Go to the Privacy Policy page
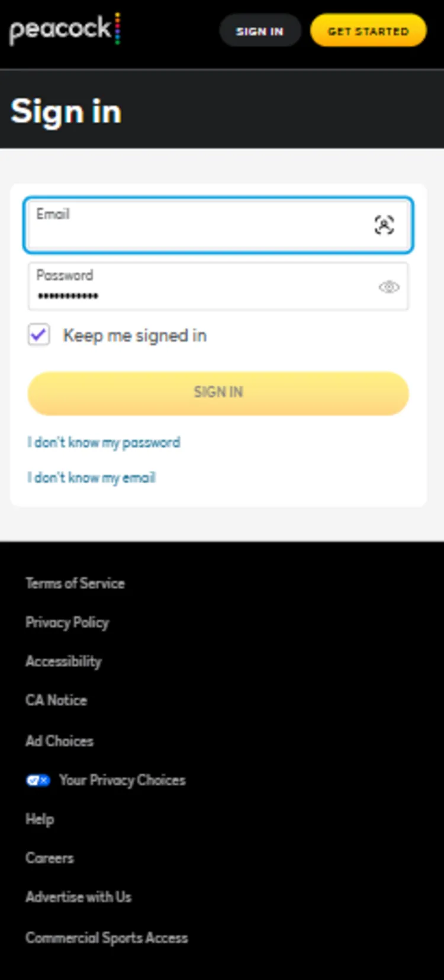Screen dimensions: 444x980 click(x=67, y=622)
